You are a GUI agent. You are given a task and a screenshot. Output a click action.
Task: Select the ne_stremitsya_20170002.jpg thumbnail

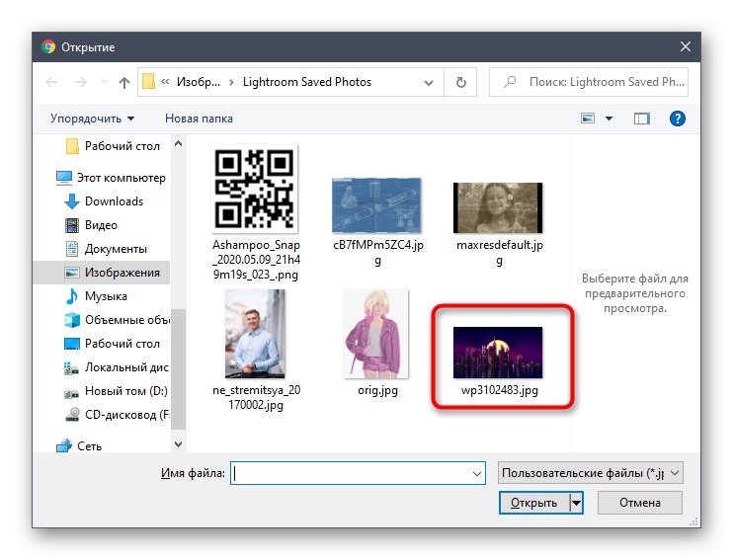255,334
